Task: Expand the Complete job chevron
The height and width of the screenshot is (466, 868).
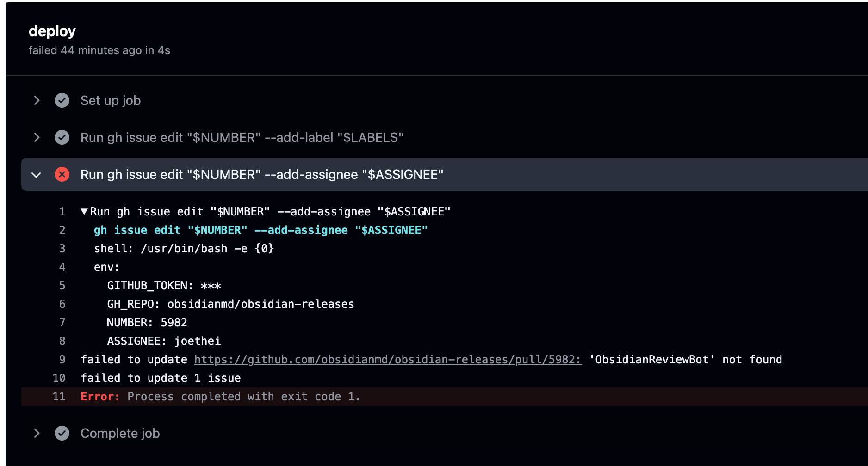Action: click(37, 433)
